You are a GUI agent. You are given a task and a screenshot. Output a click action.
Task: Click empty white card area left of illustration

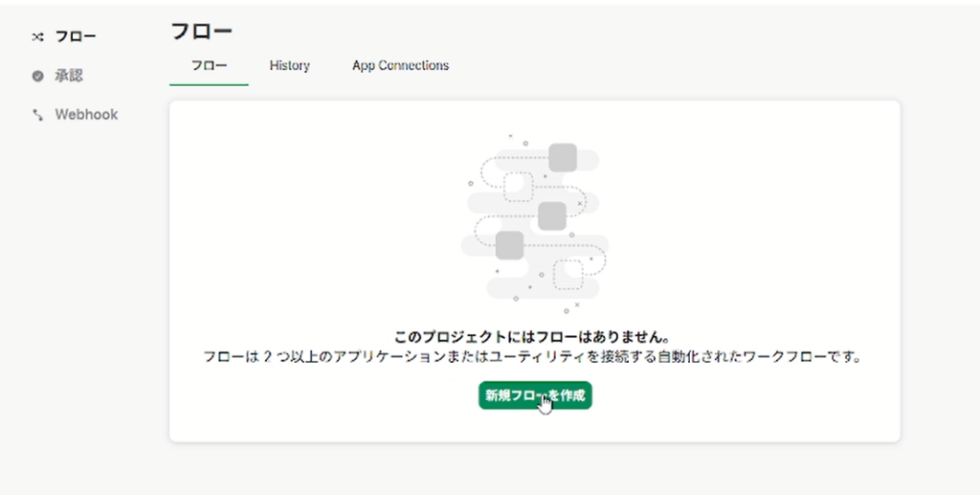click(306, 220)
